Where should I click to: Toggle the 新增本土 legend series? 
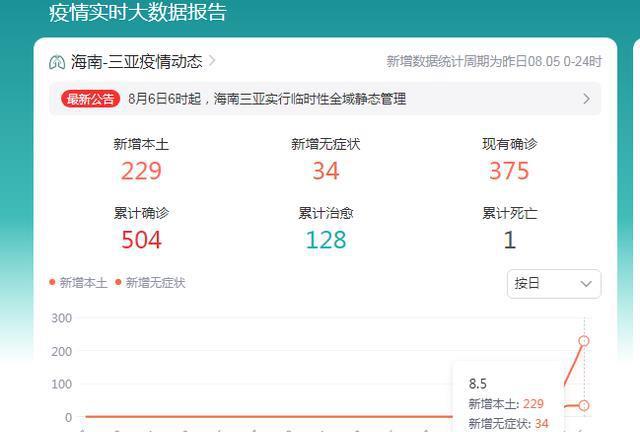click(78, 283)
